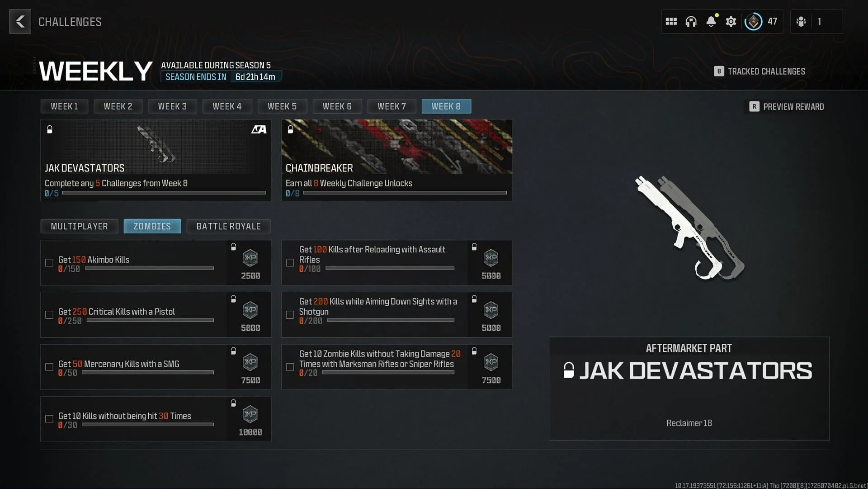Viewport: 868px width, 489px height.
Task: Select the BATTLE ROYALE tab
Action: (229, 226)
